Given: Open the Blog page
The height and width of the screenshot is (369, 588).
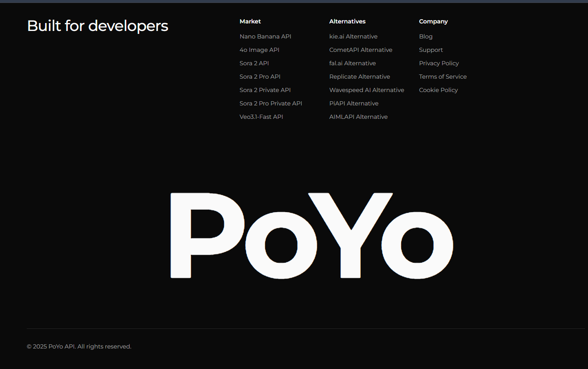Looking at the screenshot, I should pos(426,36).
